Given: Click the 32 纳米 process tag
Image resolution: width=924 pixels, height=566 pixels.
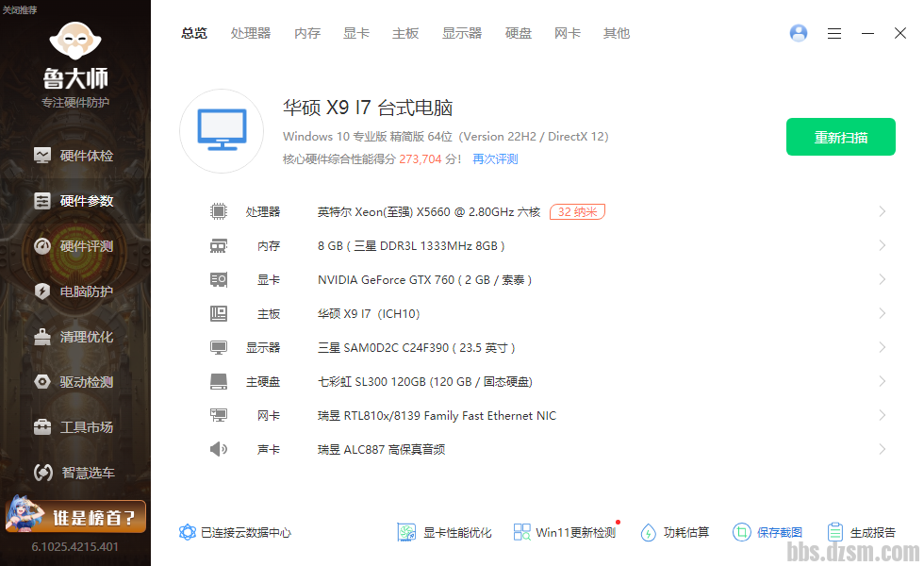Looking at the screenshot, I should (x=577, y=211).
